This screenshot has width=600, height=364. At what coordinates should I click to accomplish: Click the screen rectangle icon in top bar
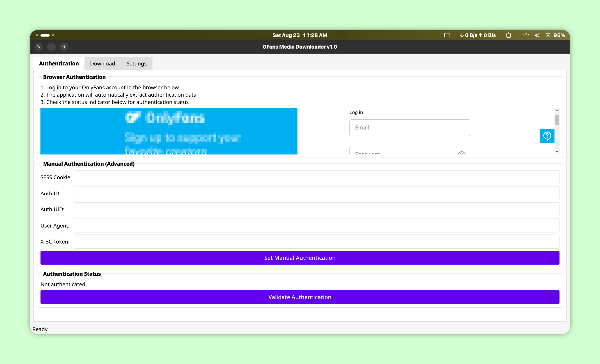[x=447, y=35]
